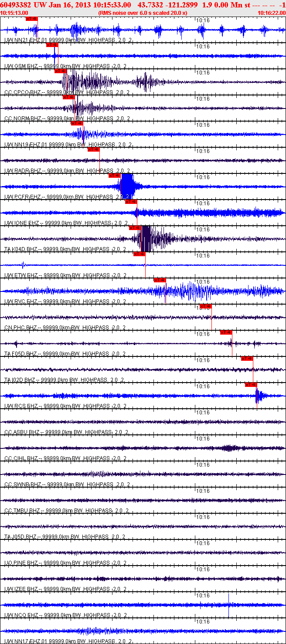Select the red pick flag on the GSM trace
Image resolution: width=286 pixels, height=644 pixels.
[x=51, y=45]
